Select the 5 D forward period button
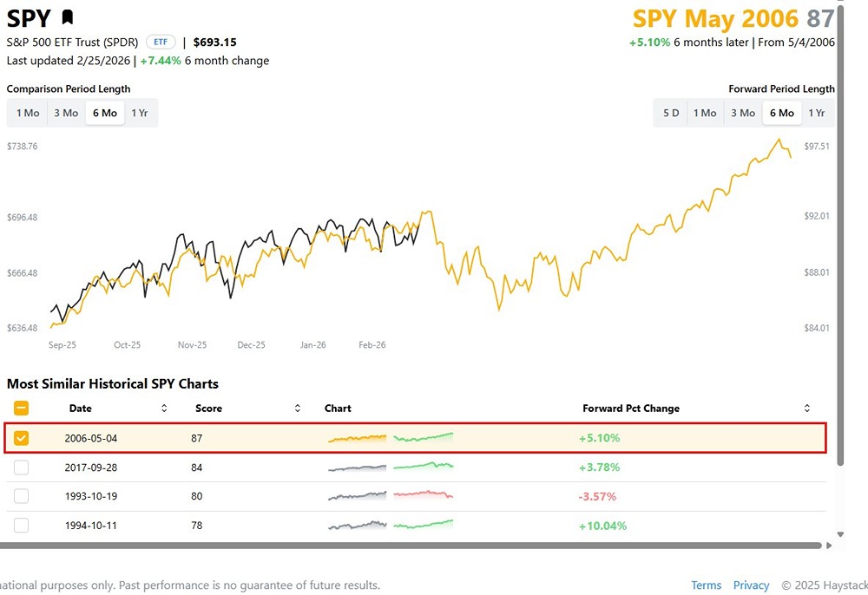The width and height of the screenshot is (868, 595). pyautogui.click(x=670, y=112)
